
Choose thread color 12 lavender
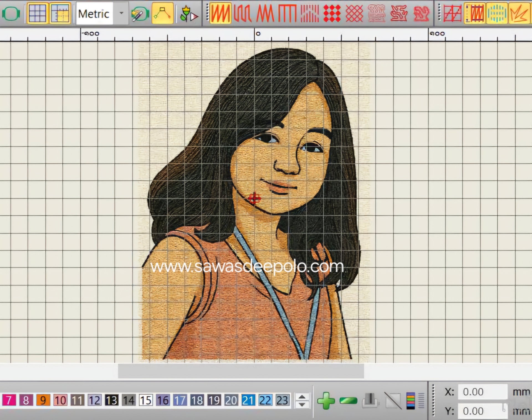pos(94,400)
